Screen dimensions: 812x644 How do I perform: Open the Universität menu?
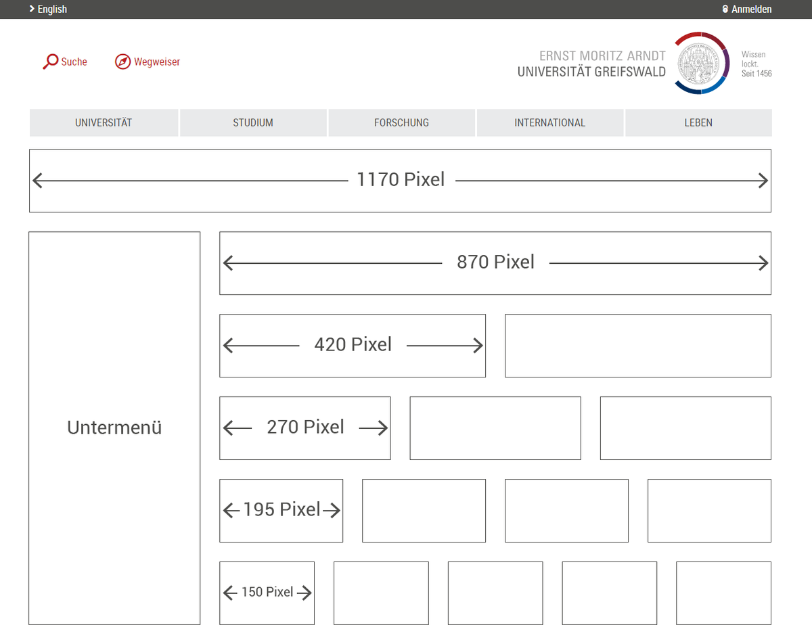point(104,122)
